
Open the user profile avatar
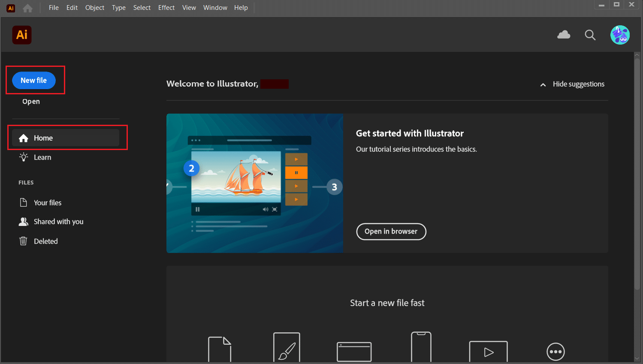pos(620,35)
